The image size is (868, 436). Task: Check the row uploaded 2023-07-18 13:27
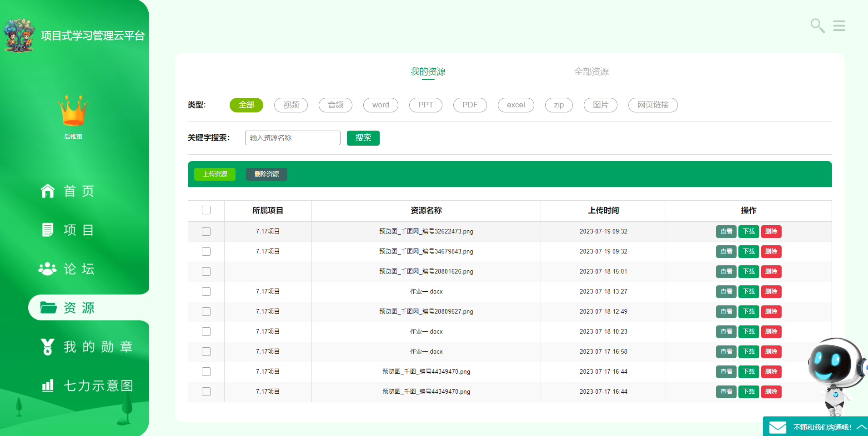point(206,292)
